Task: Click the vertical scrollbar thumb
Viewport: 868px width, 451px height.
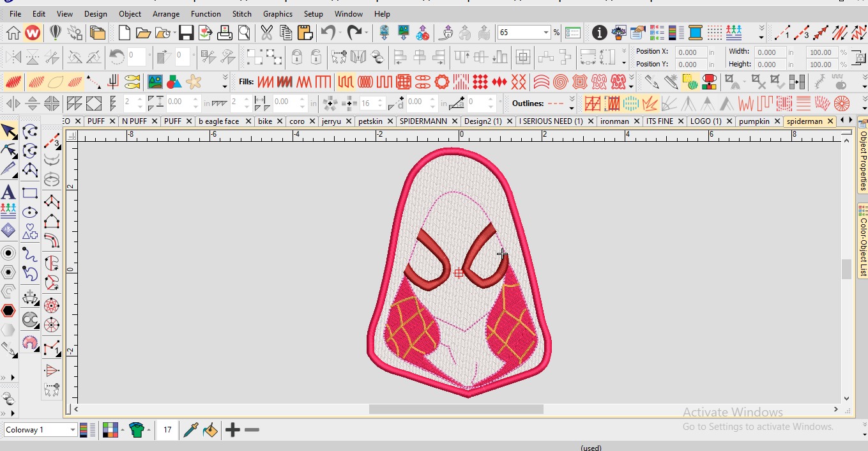Action: tap(847, 269)
